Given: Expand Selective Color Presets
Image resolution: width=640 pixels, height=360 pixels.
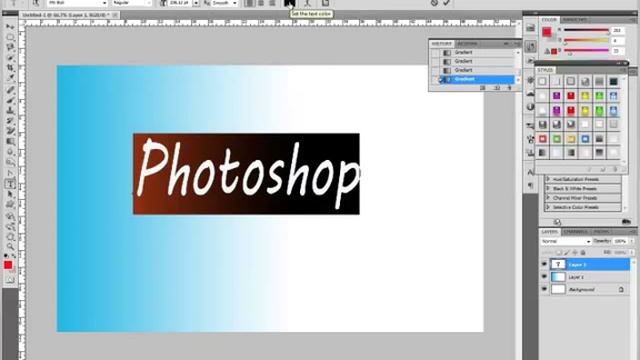Looking at the screenshot, I should coord(548,207).
